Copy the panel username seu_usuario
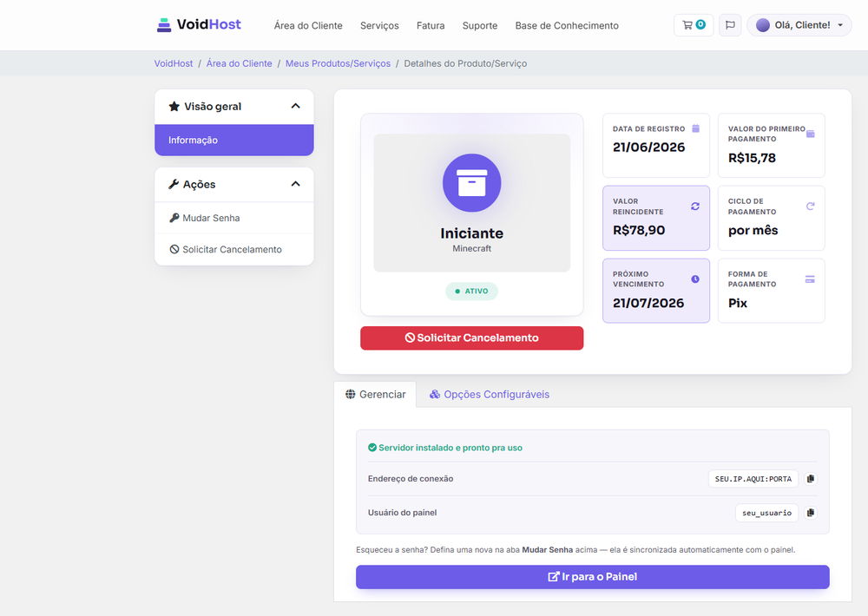868x616 pixels. tap(811, 513)
